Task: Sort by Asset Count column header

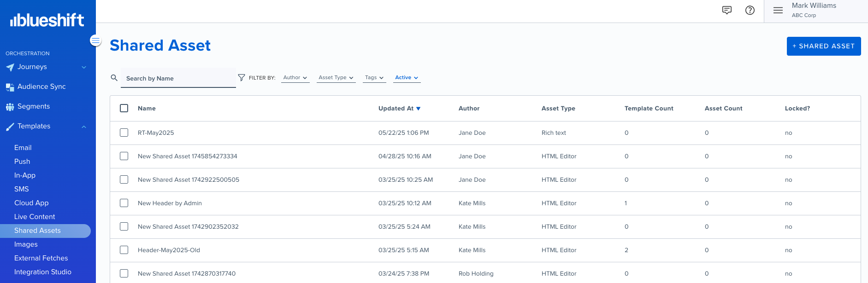Action: (x=723, y=108)
